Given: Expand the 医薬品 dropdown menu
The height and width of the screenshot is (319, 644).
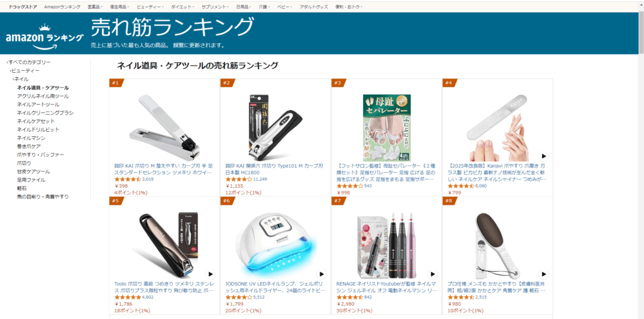Looking at the screenshot, I should pyautogui.click(x=96, y=7).
